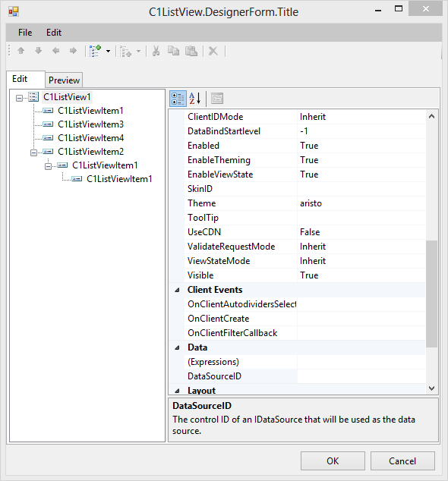Click the Move Right arrow toolbar icon
Viewport: 448px width, 481px height.
point(73,51)
